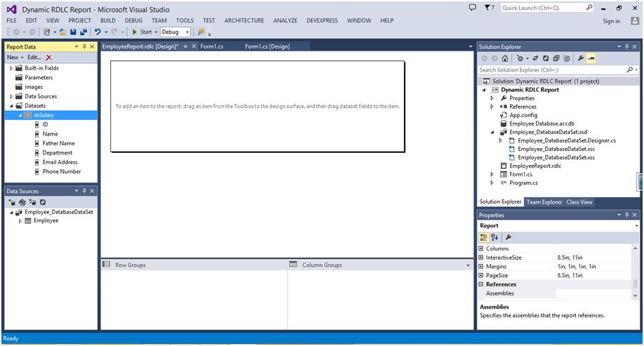Image resolution: width=644 pixels, height=346 pixels.
Task: Select the Phone Number field in dsSalary
Action: coord(62,172)
